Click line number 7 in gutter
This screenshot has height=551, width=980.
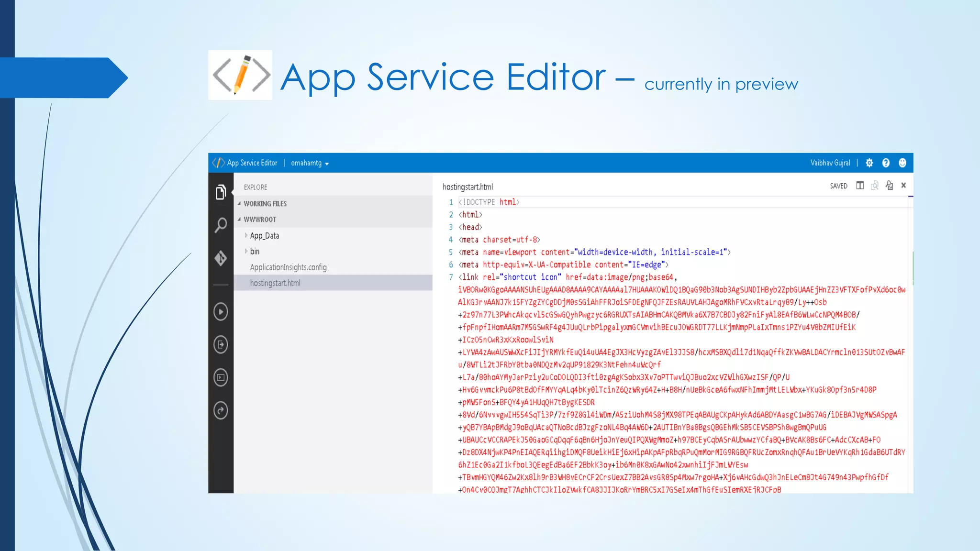pyautogui.click(x=451, y=277)
